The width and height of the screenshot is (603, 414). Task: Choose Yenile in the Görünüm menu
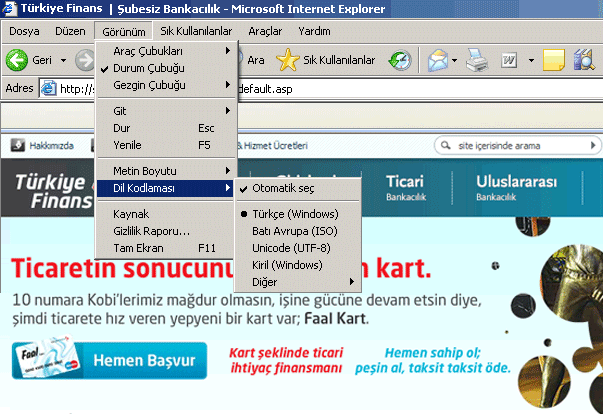pos(165,145)
